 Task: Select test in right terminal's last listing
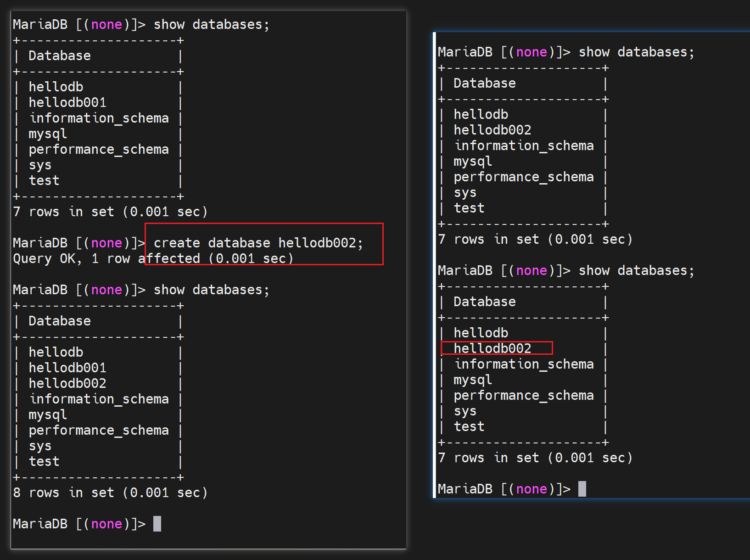pyautogui.click(x=469, y=426)
